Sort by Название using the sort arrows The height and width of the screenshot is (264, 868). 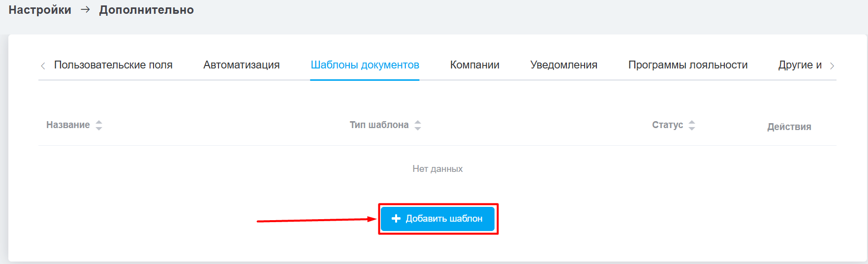coord(99,125)
